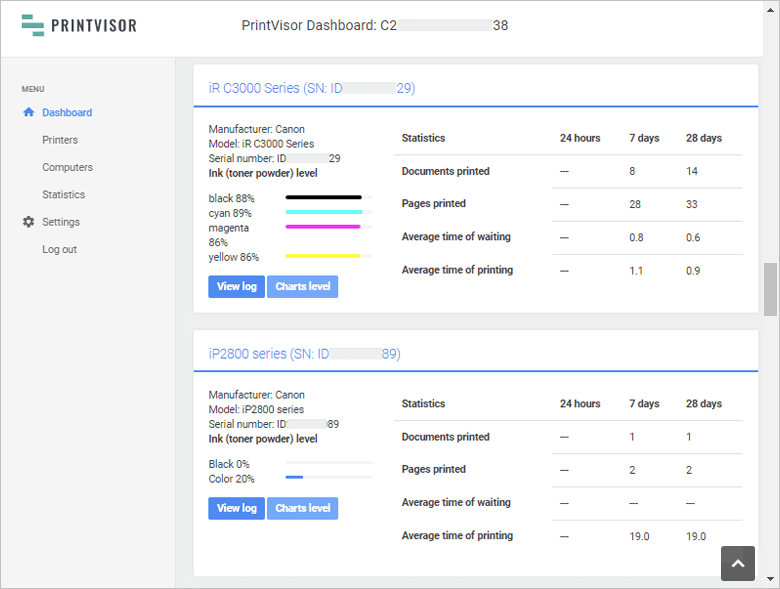Click the magenta toner level bar
The image size is (780, 589).
coord(328,227)
